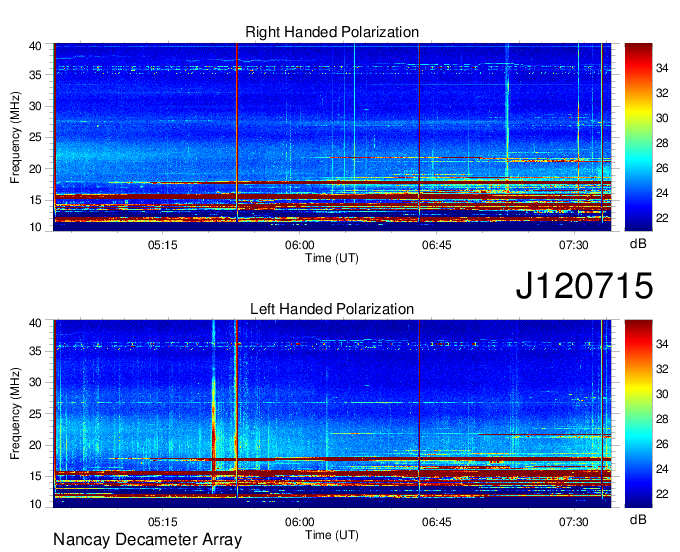Click the Nancay Decameter Array caption

147,540
